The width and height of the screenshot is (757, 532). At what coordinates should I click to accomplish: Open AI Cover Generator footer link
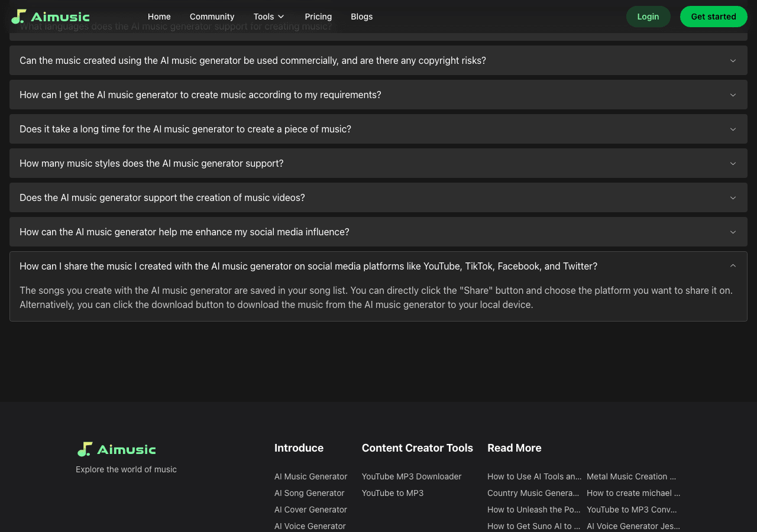pos(310,510)
